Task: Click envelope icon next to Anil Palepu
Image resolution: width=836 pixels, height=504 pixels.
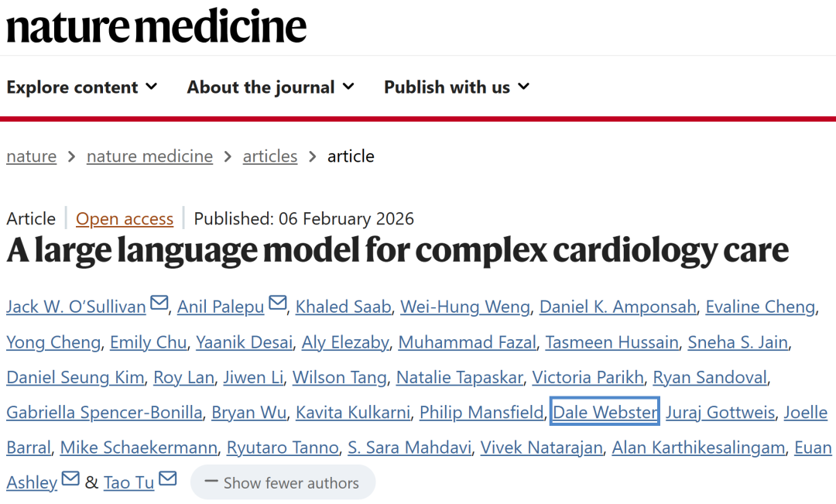Action: (x=278, y=303)
